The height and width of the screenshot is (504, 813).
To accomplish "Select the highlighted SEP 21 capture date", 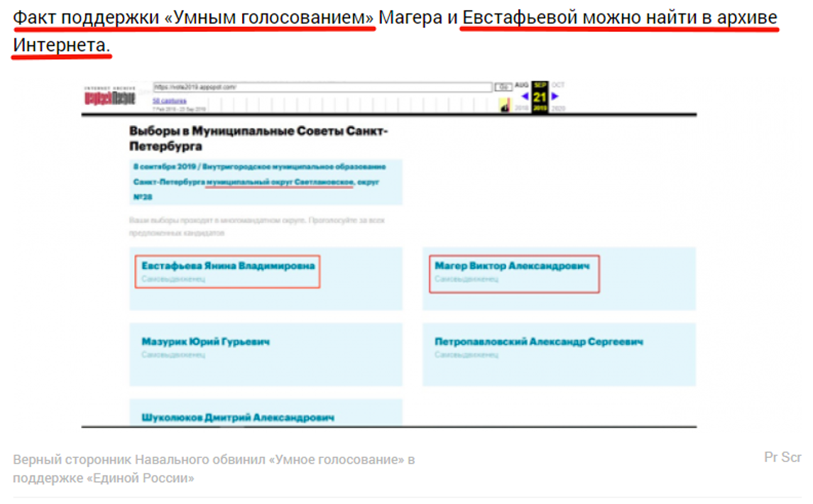I will 540,97.
